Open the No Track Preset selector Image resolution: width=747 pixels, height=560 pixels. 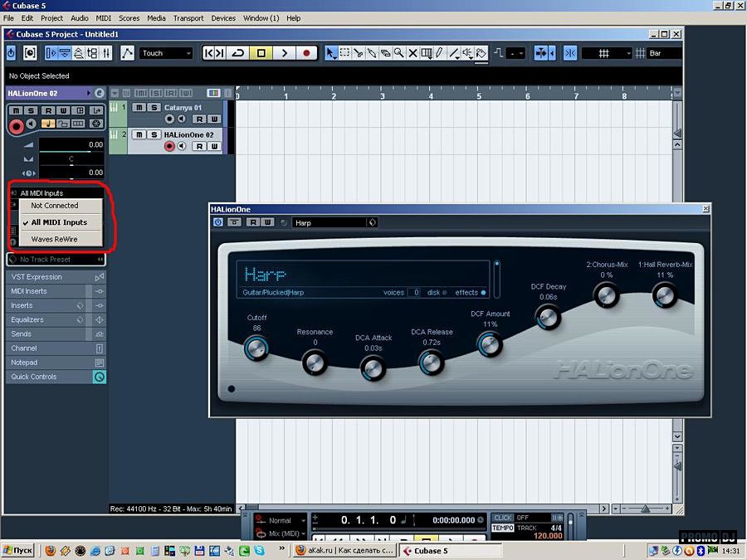pyautogui.click(x=56, y=260)
